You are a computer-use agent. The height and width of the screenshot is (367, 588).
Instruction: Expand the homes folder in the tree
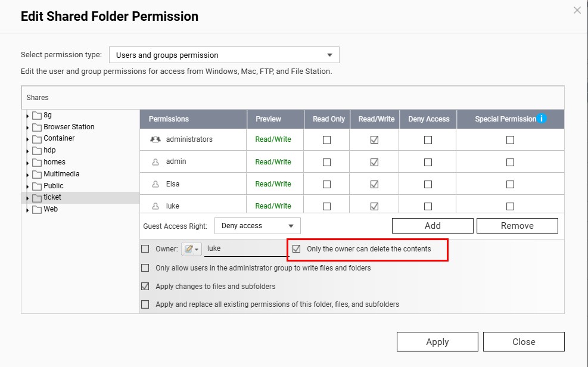tap(27, 161)
